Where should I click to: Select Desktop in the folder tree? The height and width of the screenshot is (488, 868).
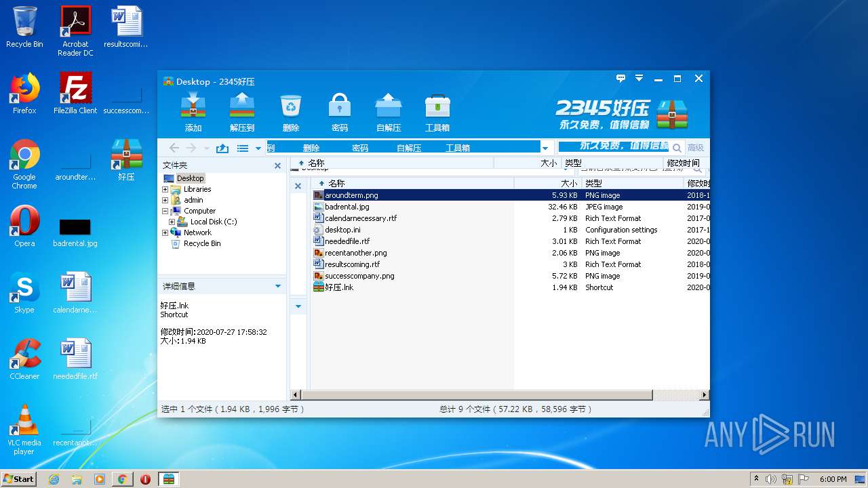[191, 178]
